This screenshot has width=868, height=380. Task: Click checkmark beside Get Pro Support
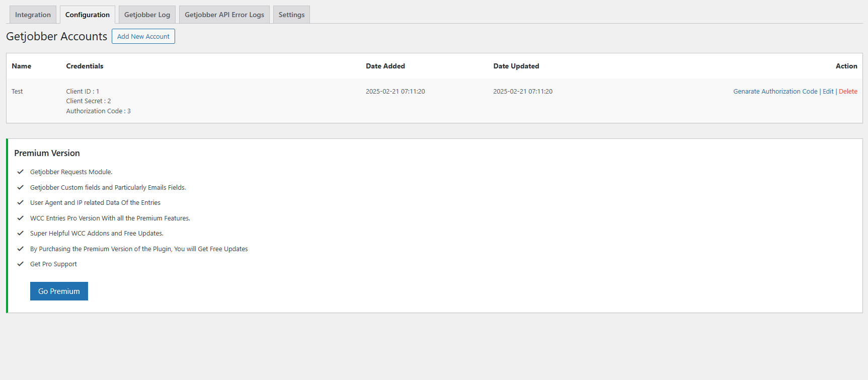pos(21,264)
